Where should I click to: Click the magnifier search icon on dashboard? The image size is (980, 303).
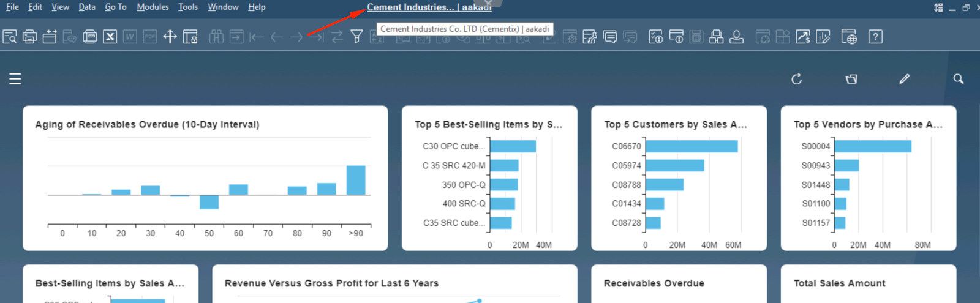[x=958, y=79]
